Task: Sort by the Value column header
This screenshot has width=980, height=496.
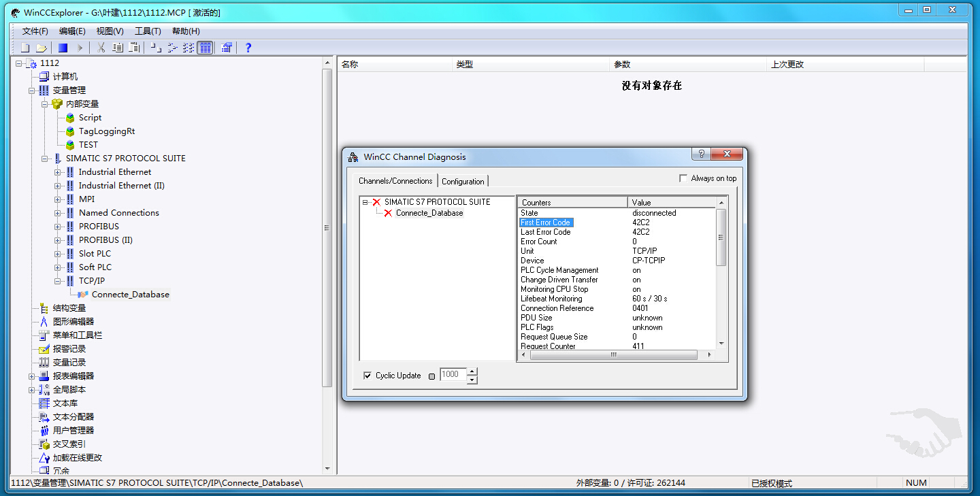Action: pos(672,202)
